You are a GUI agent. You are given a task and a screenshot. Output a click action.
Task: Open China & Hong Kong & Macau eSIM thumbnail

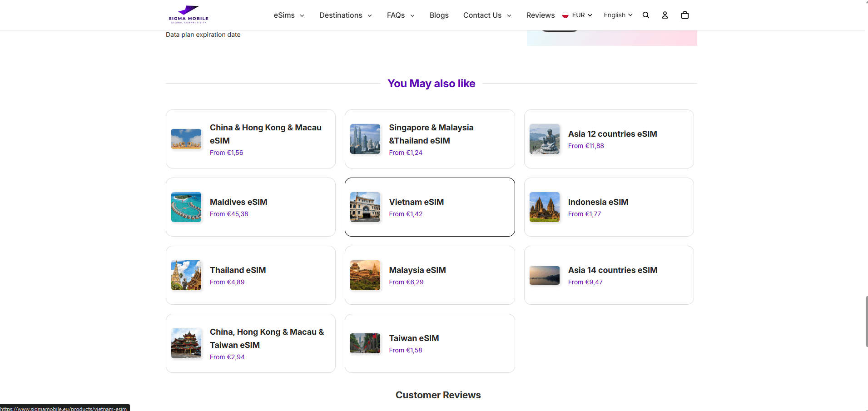coord(186,139)
